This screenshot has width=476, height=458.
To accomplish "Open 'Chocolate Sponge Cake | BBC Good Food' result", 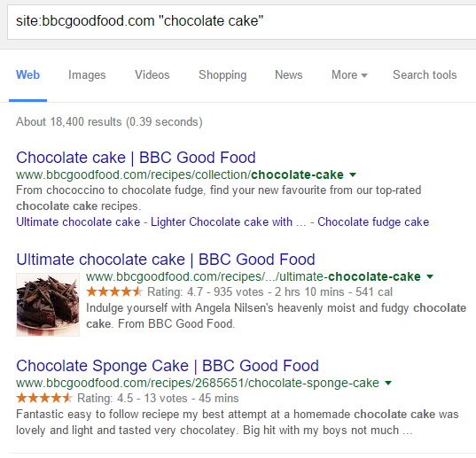I will point(168,366).
